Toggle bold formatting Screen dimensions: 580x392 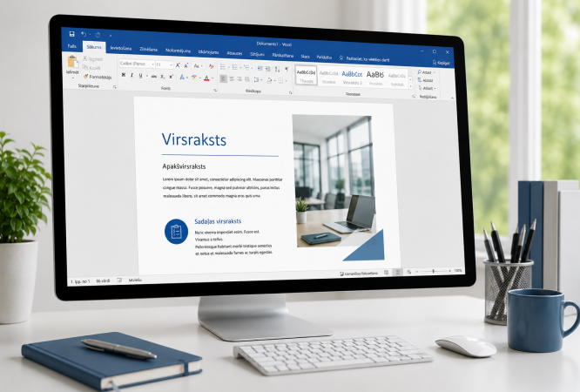(124, 75)
